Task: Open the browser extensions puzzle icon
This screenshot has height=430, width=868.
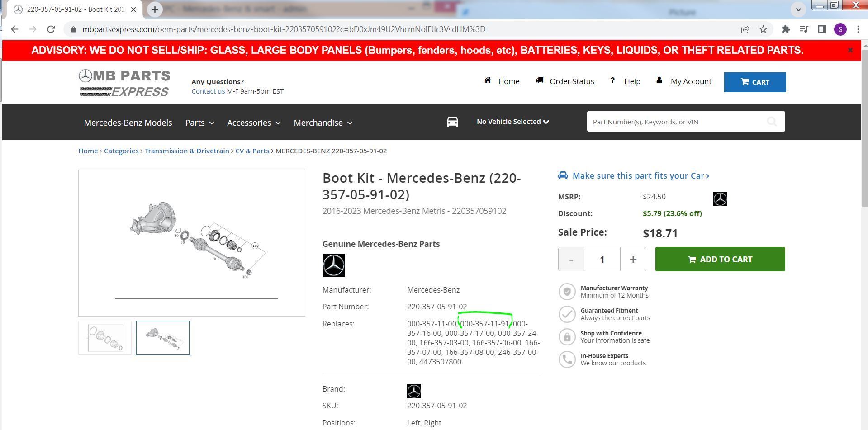Action: 786,29
